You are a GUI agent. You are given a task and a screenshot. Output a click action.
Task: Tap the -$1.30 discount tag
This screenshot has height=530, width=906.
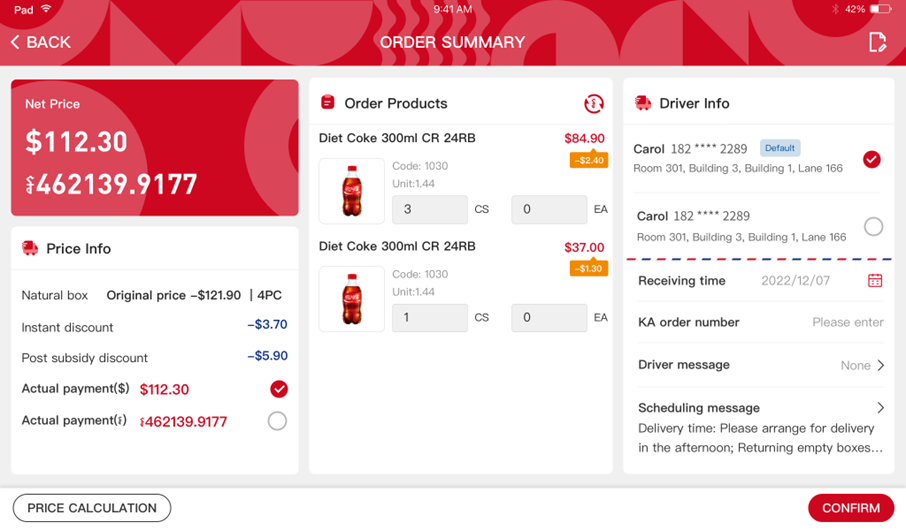(x=589, y=268)
